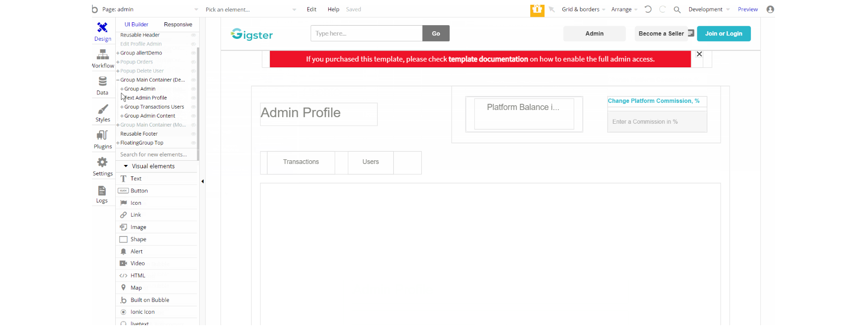The image size is (868, 329).
Task: Collapse the Visual elements section
Action: point(126,166)
